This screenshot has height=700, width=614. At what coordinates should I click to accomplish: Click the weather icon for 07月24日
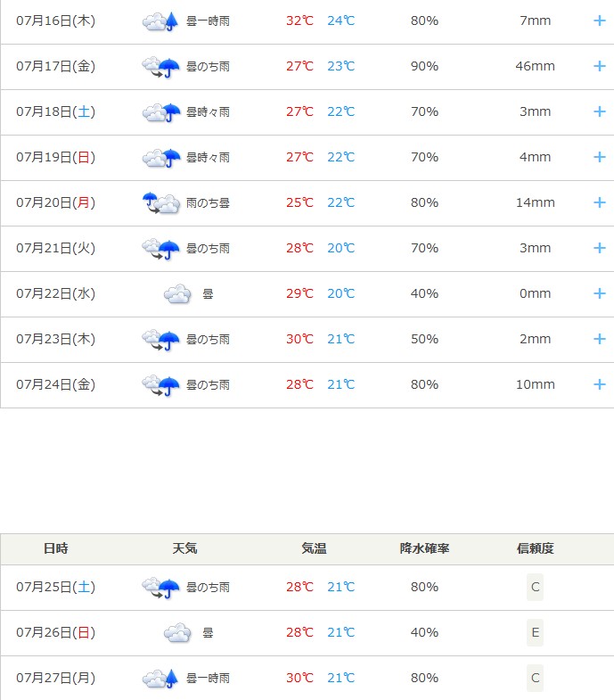coord(160,385)
